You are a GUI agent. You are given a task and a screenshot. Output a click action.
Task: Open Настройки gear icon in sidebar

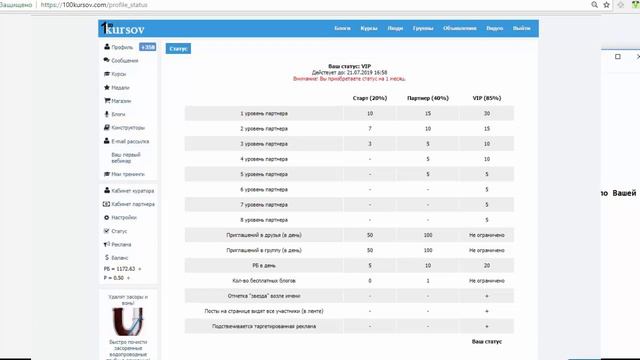(x=107, y=218)
